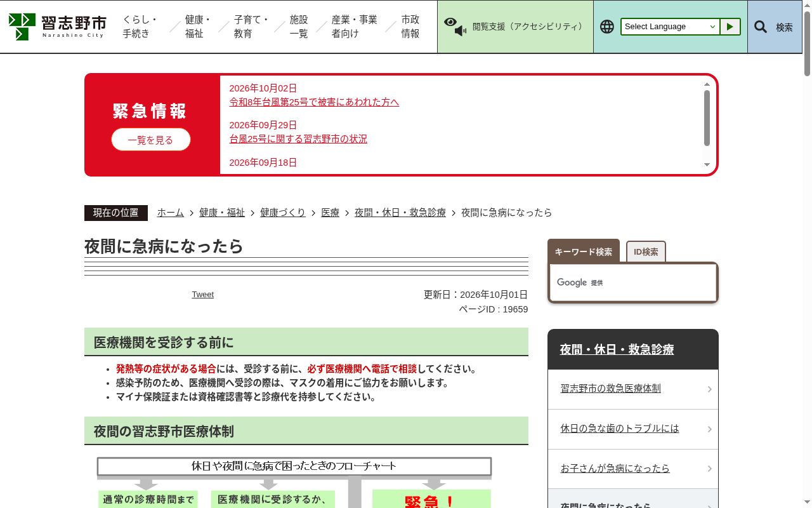Click the magnifying glass search icon

coord(760,27)
